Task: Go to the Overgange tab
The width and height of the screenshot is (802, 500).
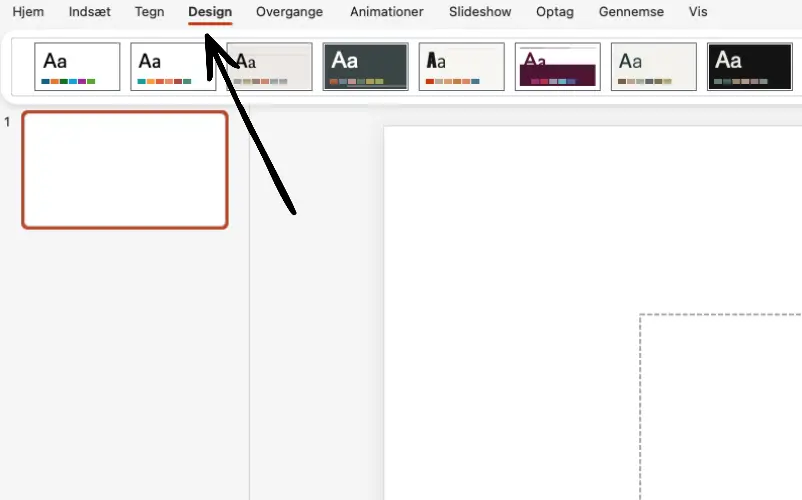Action: click(x=289, y=11)
